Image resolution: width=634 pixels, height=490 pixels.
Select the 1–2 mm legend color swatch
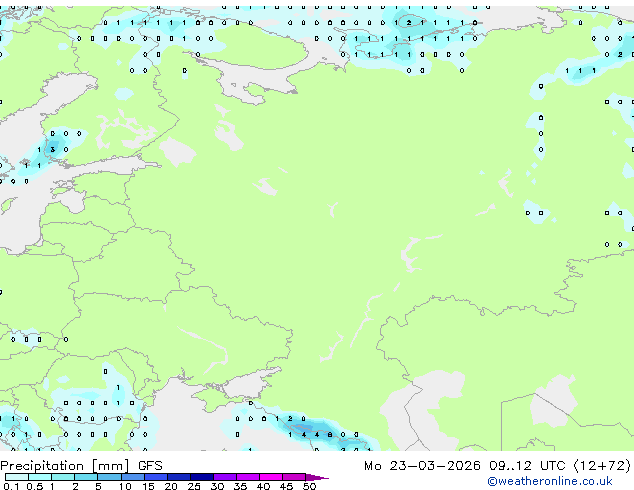63,477
